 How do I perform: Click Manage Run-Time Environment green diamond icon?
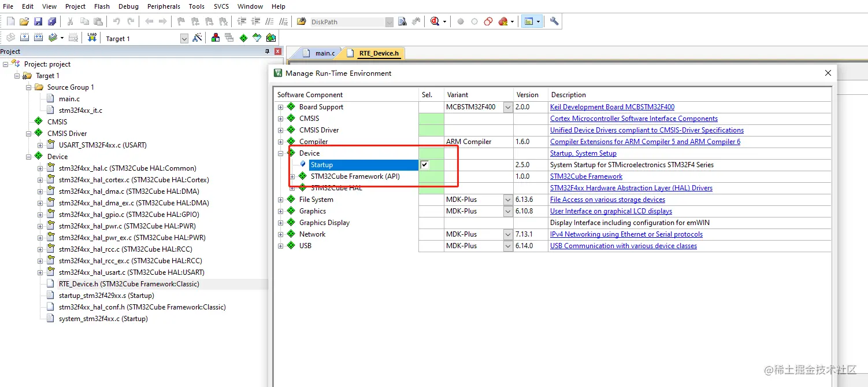point(243,38)
